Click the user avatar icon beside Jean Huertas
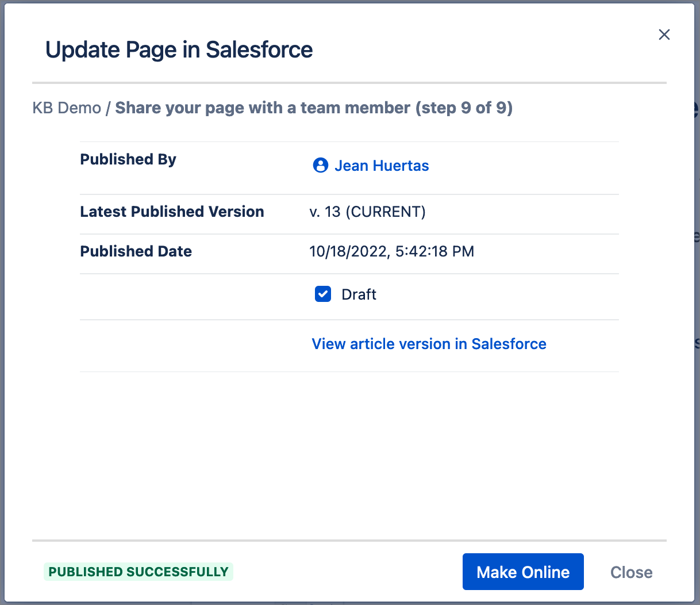Screen dimensions: 700x605 [320, 166]
